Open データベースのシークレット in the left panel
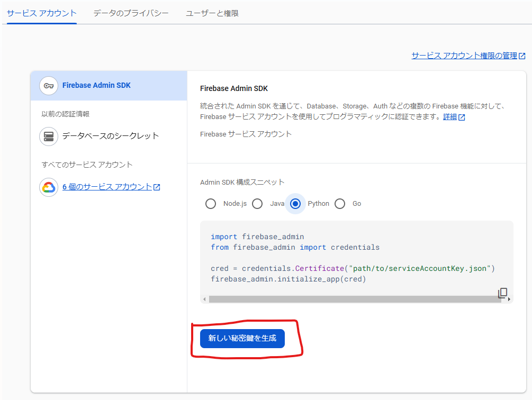 [x=109, y=137]
